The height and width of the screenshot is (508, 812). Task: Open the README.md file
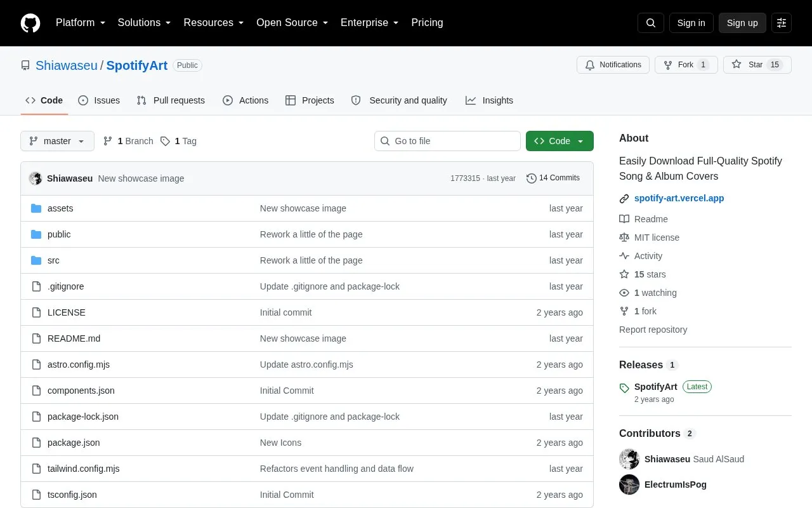(74, 338)
